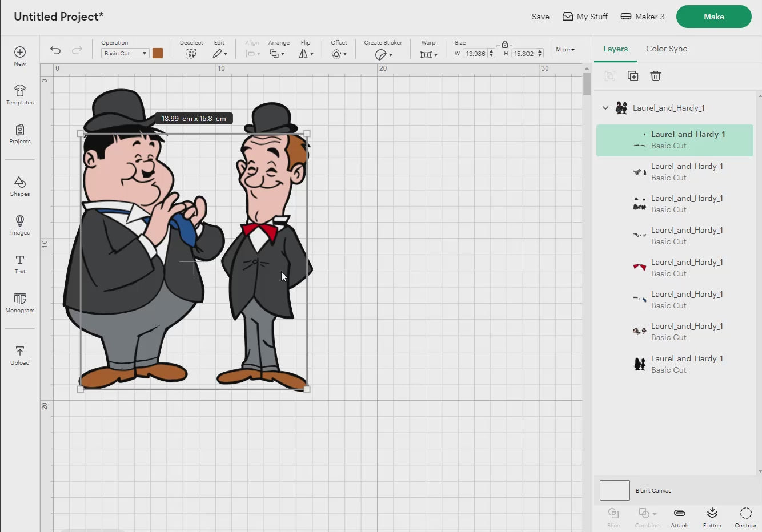
Task: Click the Attach tool
Action: pyautogui.click(x=680, y=517)
